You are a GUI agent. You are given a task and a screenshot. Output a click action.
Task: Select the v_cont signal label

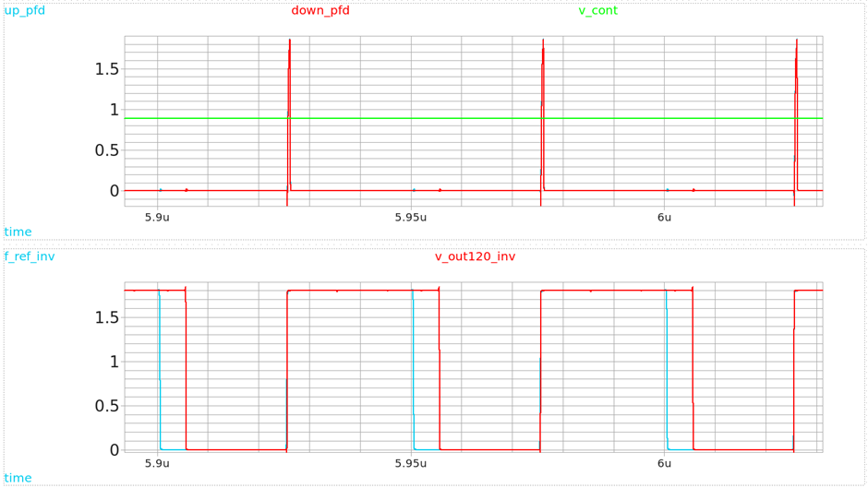[597, 10]
